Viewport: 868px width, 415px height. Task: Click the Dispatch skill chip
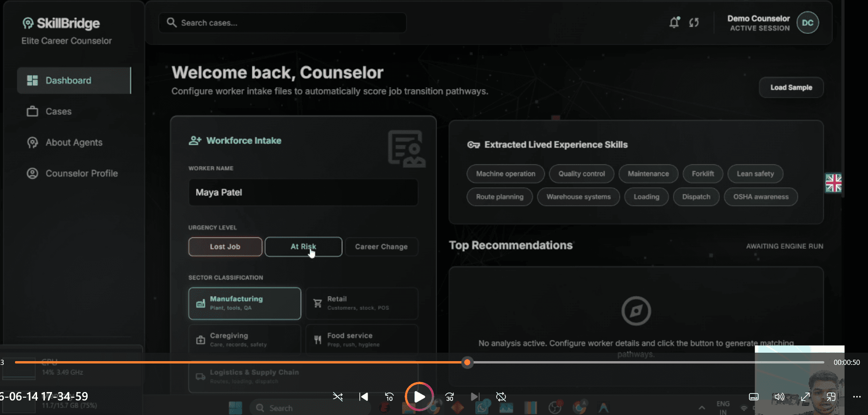(696, 197)
